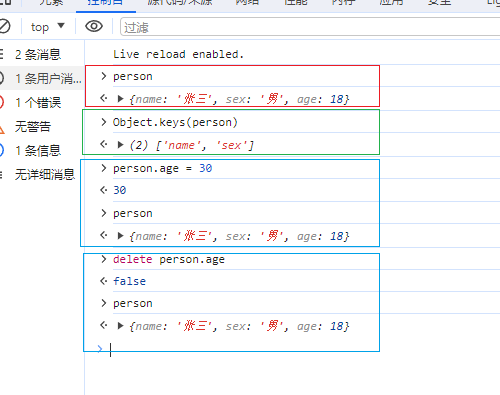The image size is (500, 395).
Task: Click the person.age = 30 command
Action: 162,168
